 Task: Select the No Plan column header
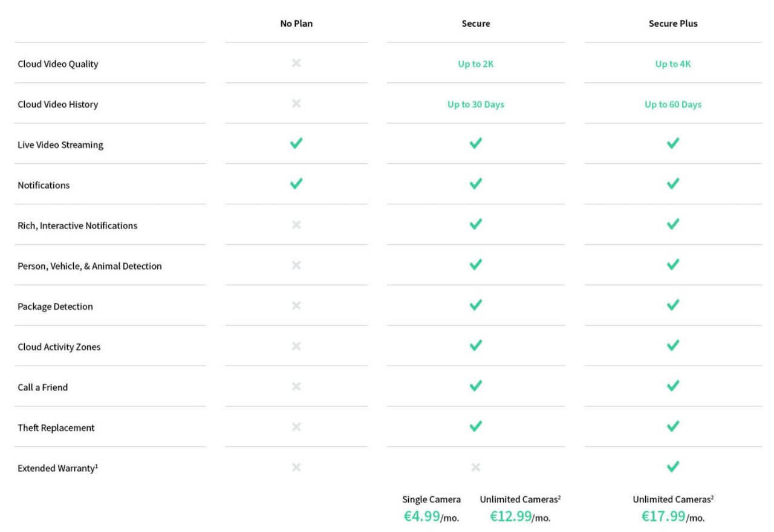(x=296, y=24)
